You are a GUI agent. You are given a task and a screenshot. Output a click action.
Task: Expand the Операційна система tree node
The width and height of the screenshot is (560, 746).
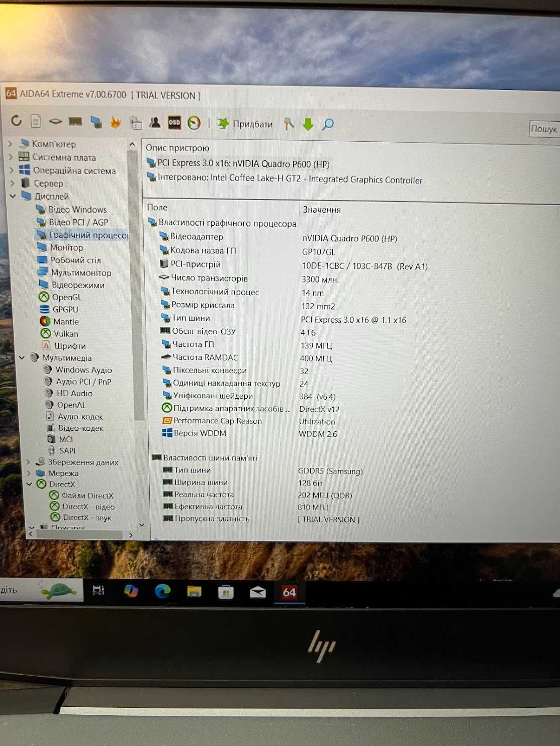[11, 170]
